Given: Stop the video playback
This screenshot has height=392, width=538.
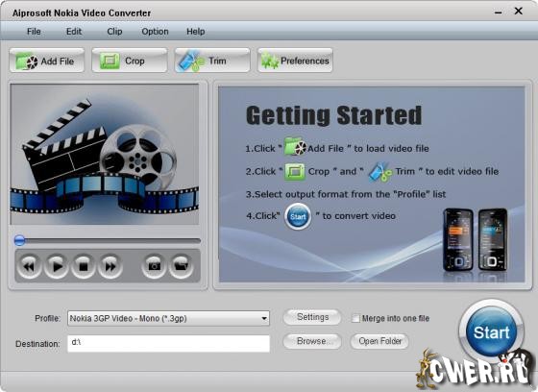Looking at the screenshot, I should click(x=83, y=266).
